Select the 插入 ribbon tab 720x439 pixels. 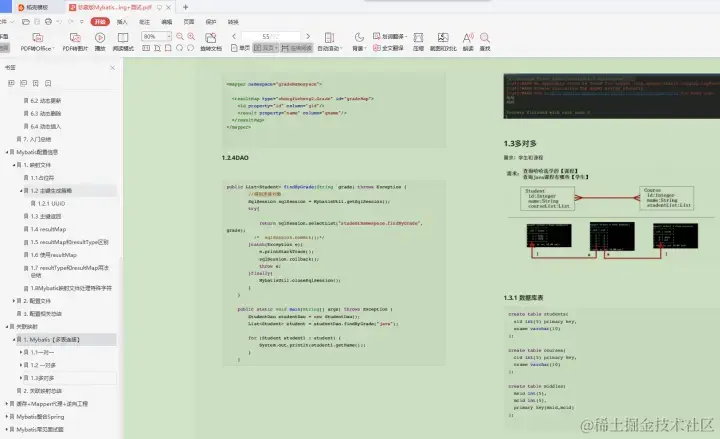[x=122, y=22]
